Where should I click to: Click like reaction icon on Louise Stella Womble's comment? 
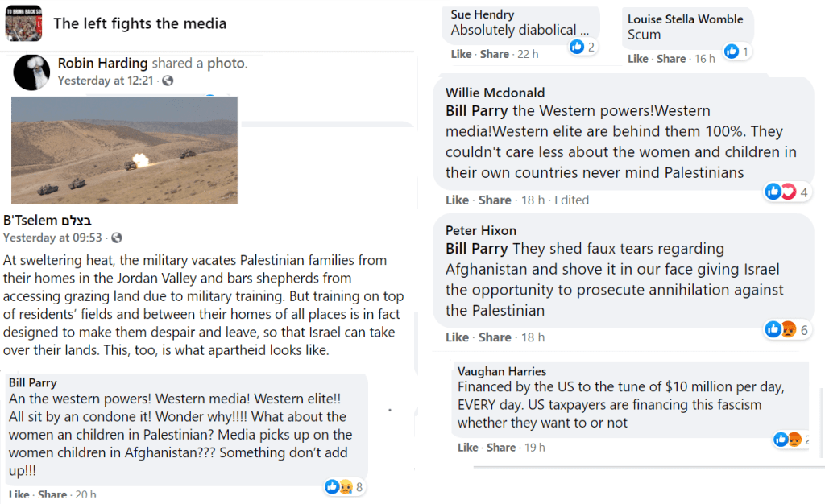point(732,52)
